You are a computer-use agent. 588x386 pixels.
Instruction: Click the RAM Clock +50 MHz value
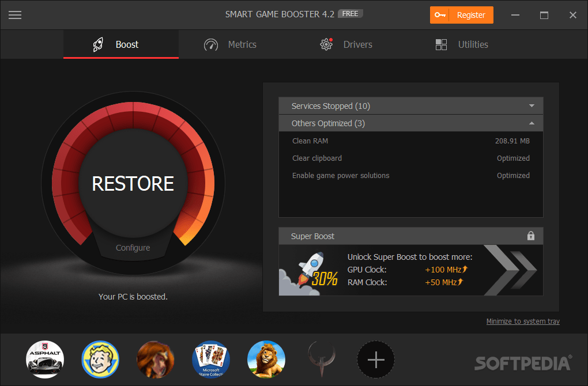click(444, 282)
